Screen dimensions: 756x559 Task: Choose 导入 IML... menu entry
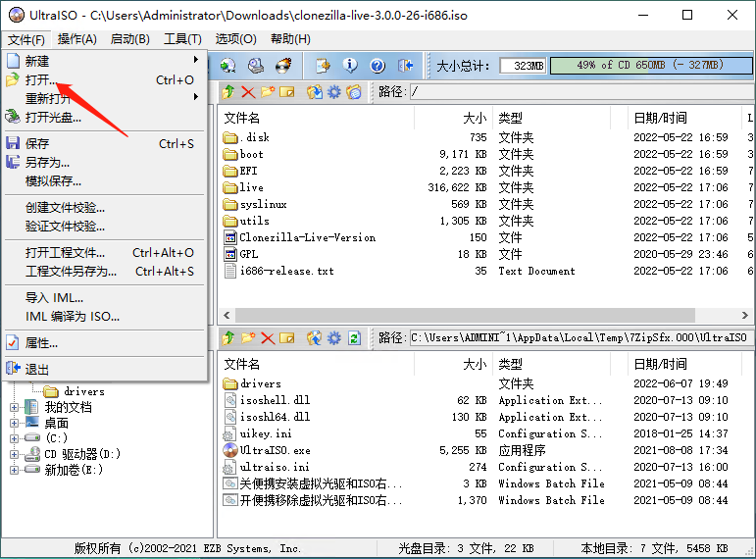[105, 298]
